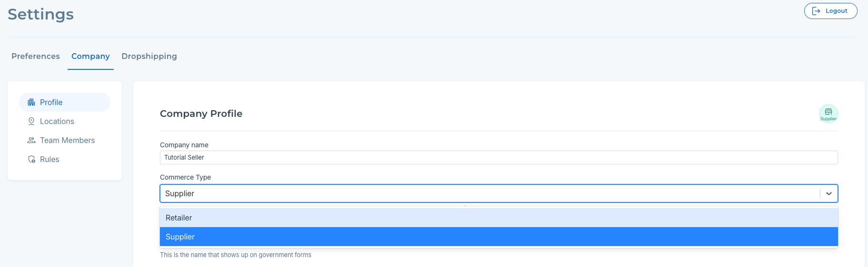This screenshot has width=868, height=267.
Task: Open the Locations sidebar label
Action: coord(57,121)
